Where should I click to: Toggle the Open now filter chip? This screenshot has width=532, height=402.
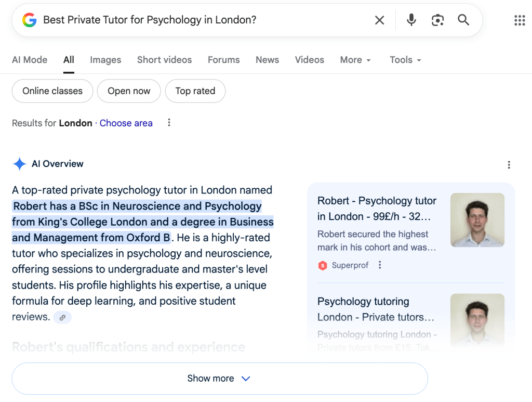[x=129, y=91]
